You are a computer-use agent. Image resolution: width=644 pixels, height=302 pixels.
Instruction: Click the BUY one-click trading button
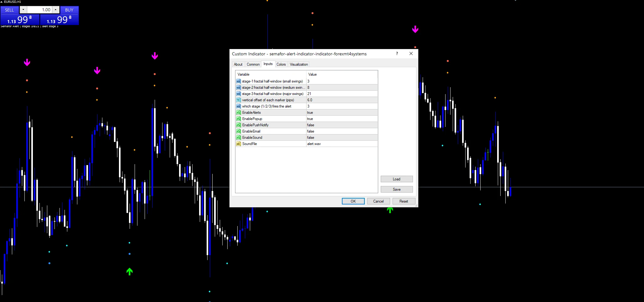click(x=69, y=10)
